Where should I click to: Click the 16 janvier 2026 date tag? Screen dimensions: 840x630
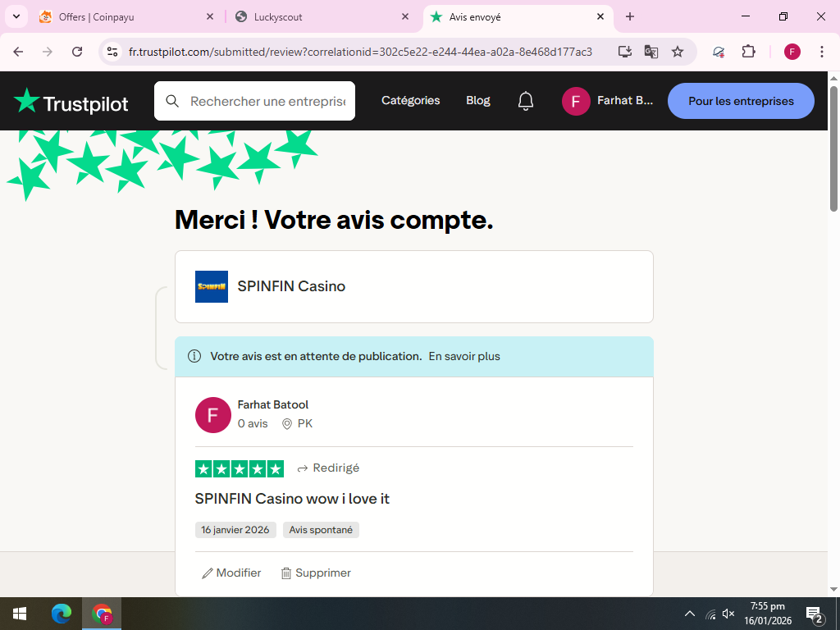pos(235,530)
